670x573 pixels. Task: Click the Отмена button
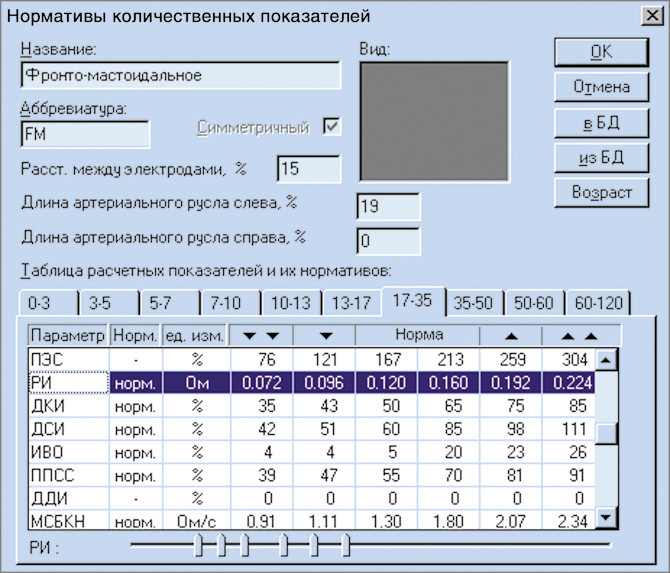601,87
